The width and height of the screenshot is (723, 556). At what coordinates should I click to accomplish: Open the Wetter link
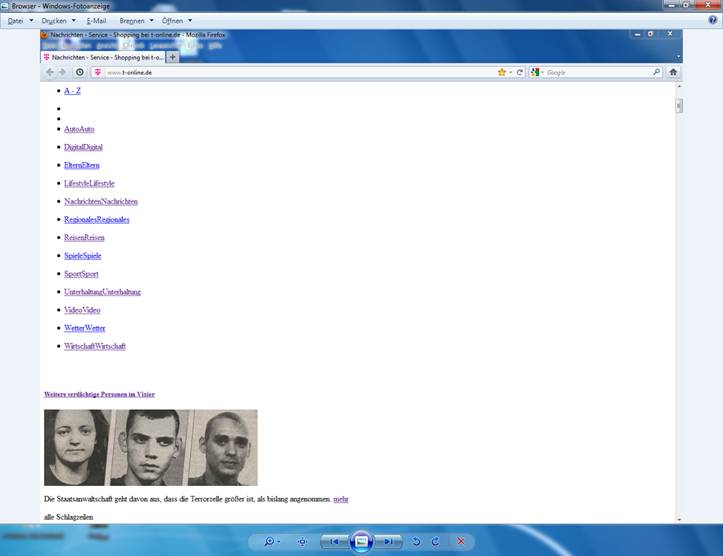(85, 328)
